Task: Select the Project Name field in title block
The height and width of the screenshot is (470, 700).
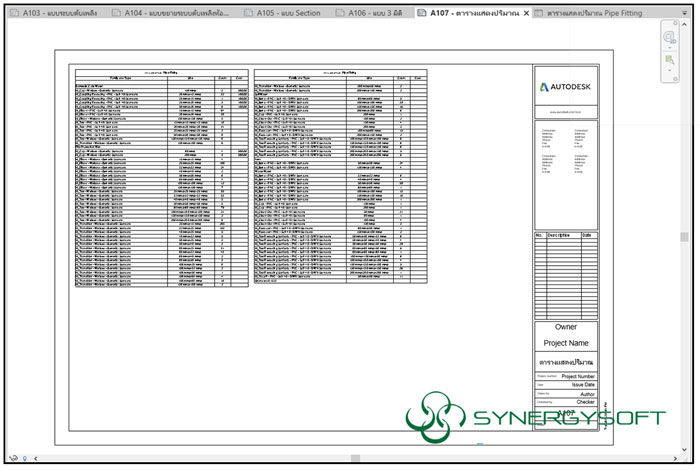Action: point(566,343)
